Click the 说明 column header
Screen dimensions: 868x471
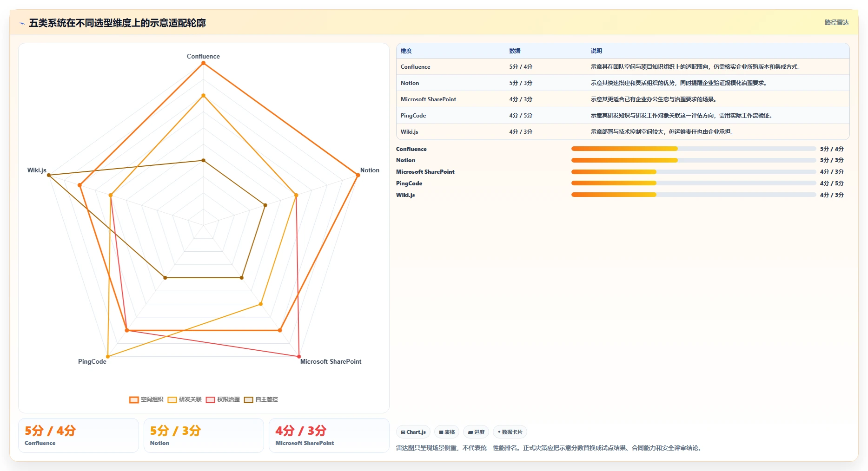tap(596, 51)
